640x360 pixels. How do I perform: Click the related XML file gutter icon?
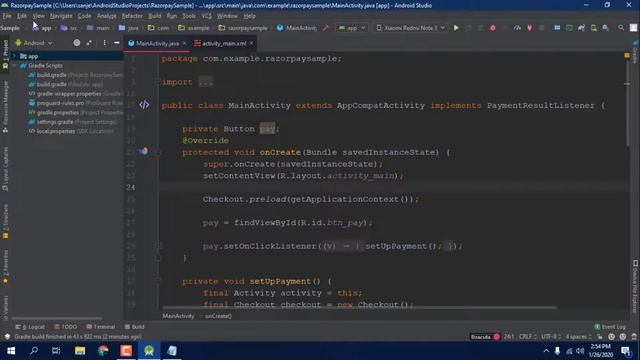[144, 105]
